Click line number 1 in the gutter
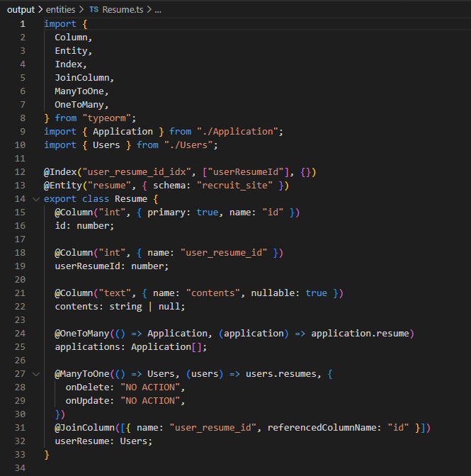Image resolution: width=471 pixels, height=476 pixels. [x=23, y=24]
